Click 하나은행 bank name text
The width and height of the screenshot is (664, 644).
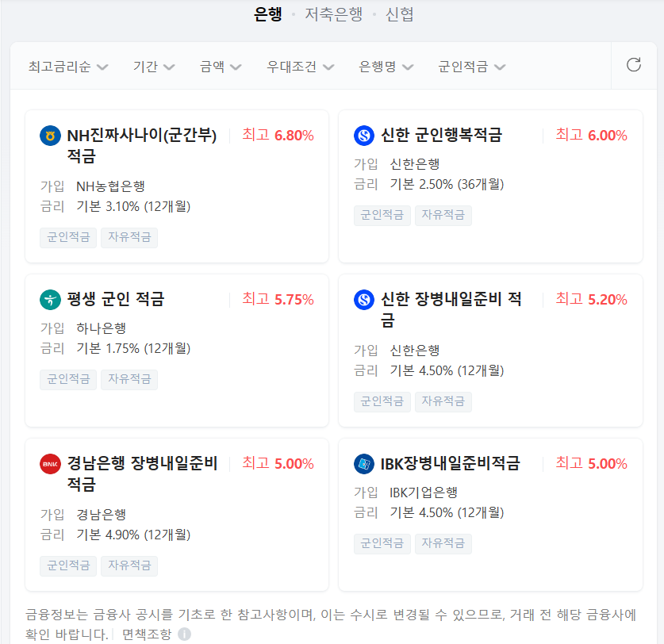(x=102, y=328)
